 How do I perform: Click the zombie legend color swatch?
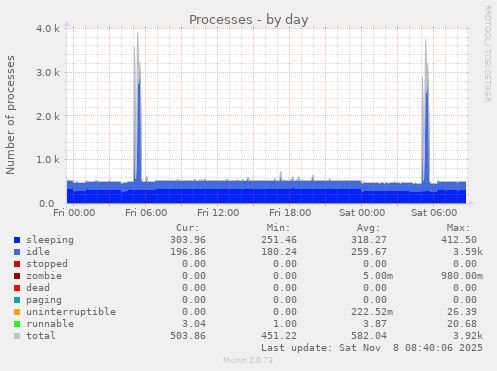click(x=17, y=276)
